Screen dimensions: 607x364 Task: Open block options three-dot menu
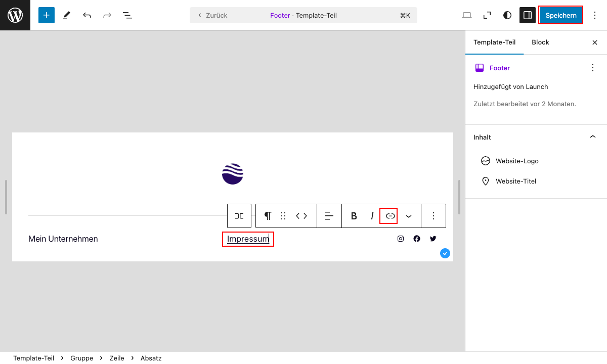pyautogui.click(x=433, y=216)
